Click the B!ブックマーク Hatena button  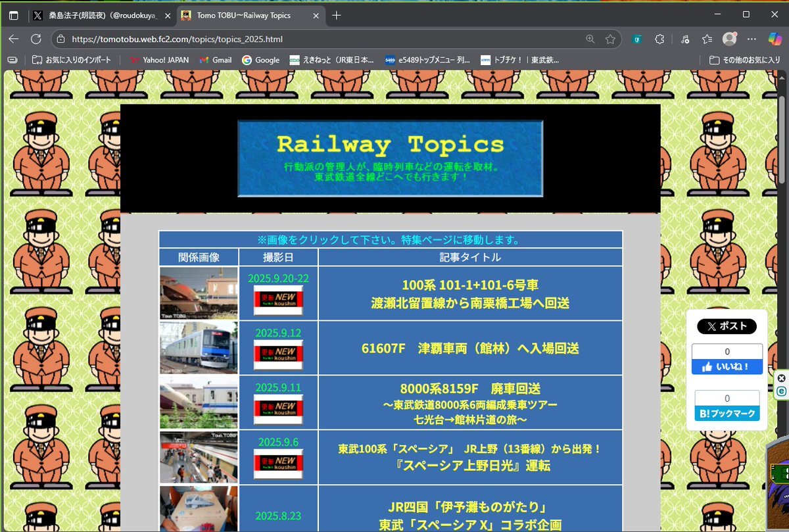pyautogui.click(x=727, y=414)
